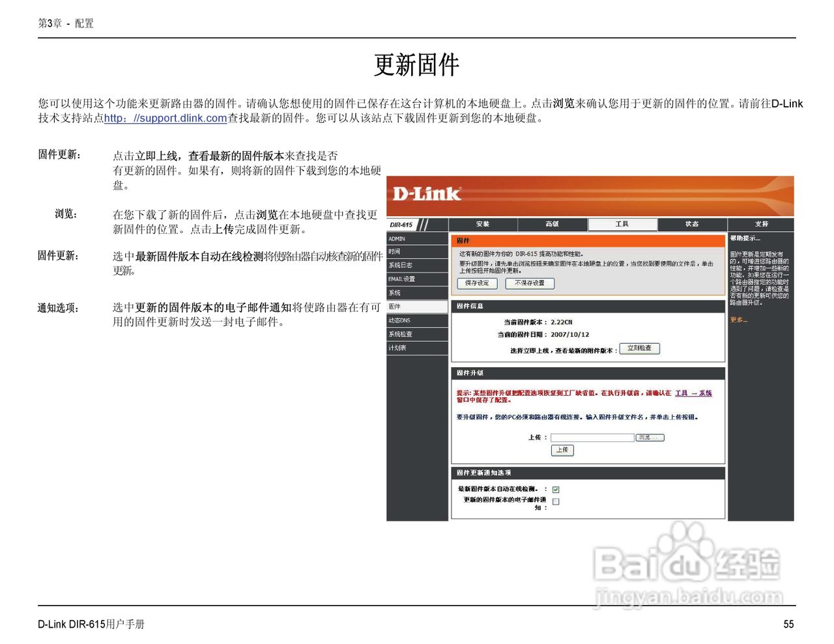Open 系统日志 in the sidebar

(x=417, y=265)
